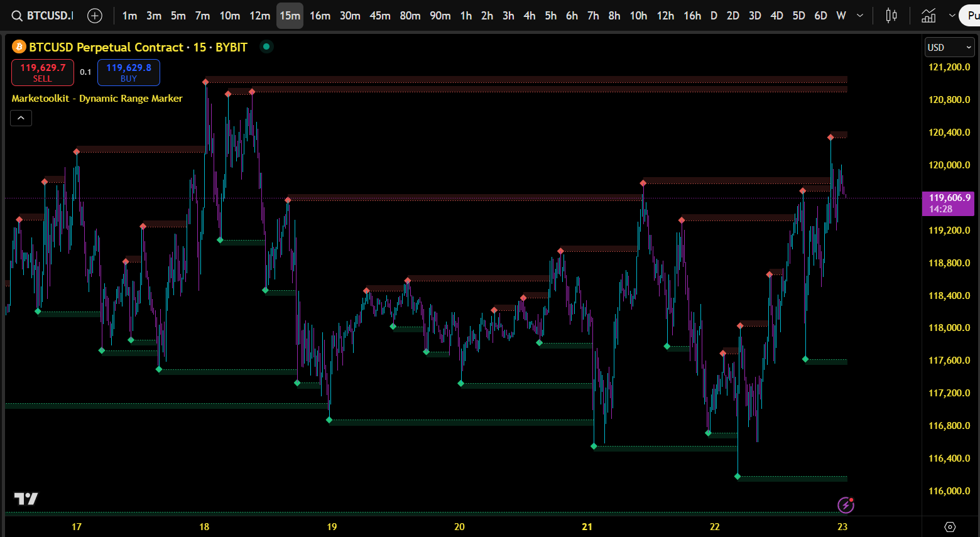Click the add symbol plus icon
Screen dimensions: 980x537
pos(95,16)
